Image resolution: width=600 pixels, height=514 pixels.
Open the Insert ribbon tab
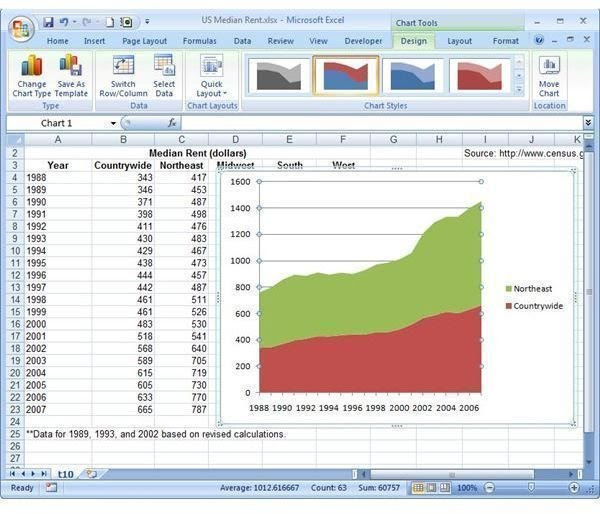(x=94, y=41)
